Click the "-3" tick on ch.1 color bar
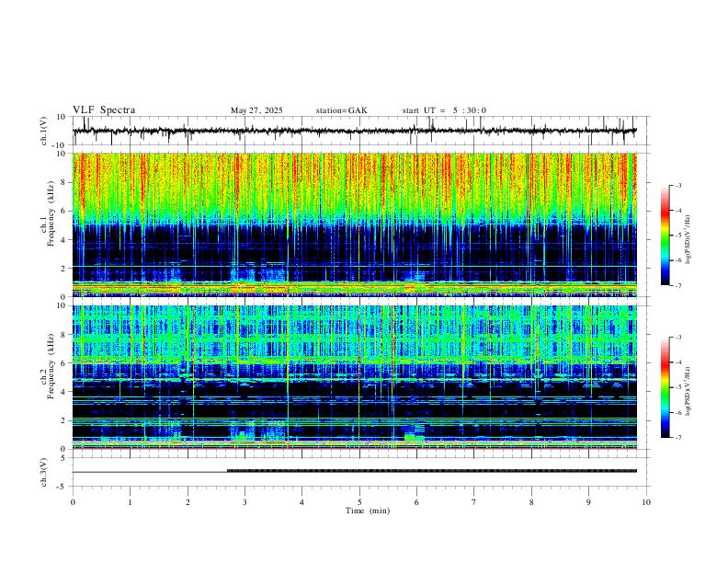Image resolution: width=728 pixels, height=563 pixels. pyautogui.click(x=677, y=186)
